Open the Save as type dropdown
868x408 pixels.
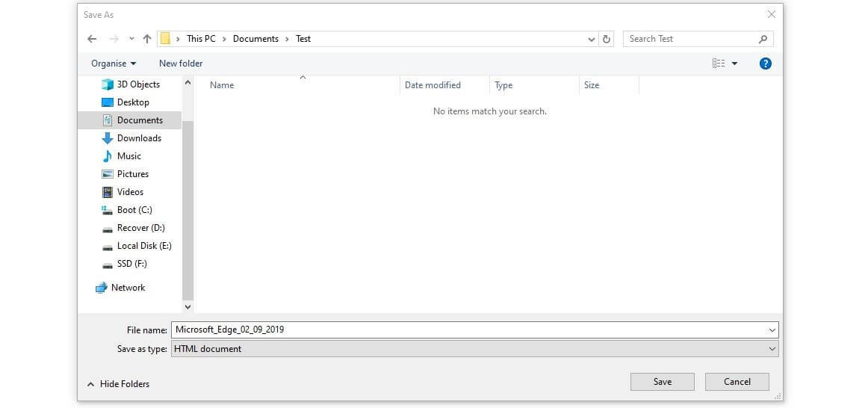(474, 349)
